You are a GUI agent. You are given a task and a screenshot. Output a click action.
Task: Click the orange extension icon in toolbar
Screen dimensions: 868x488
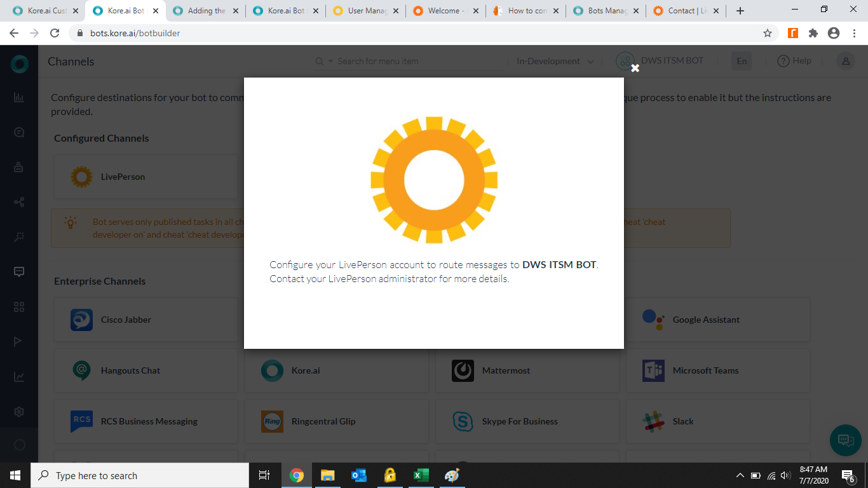793,33
